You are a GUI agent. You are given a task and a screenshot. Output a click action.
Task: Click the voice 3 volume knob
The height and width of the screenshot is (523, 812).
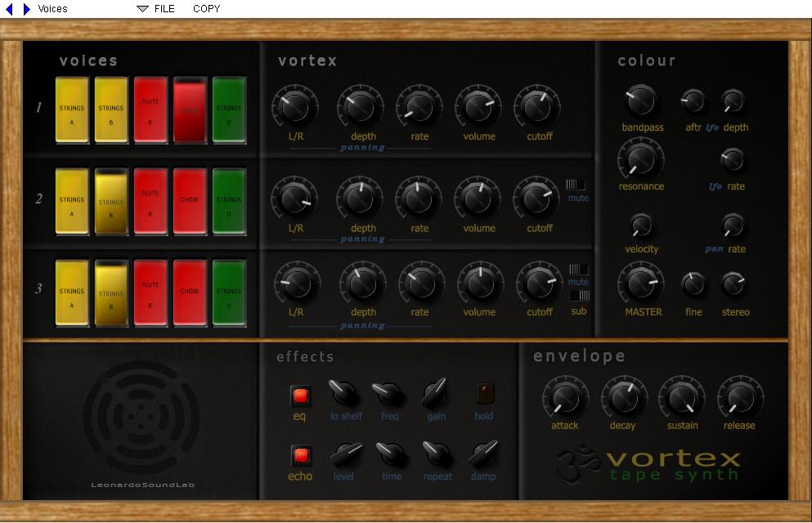click(x=481, y=284)
